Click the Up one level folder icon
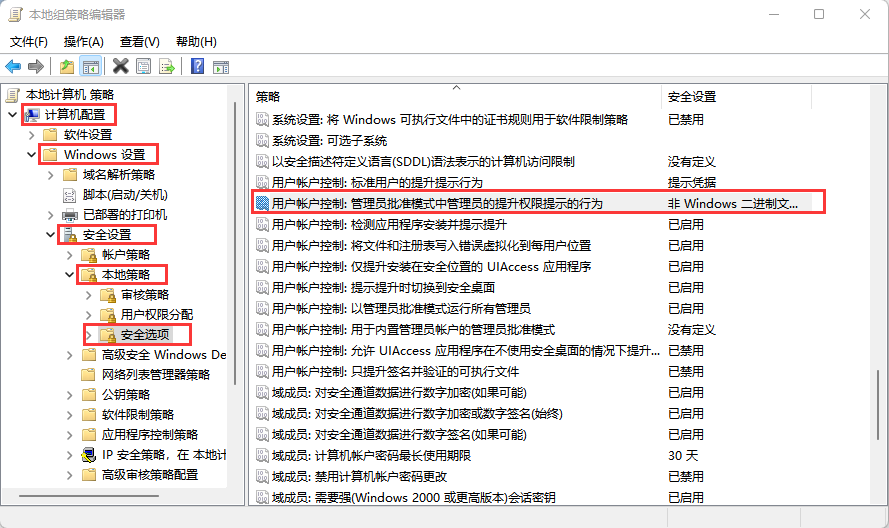 pos(67,67)
